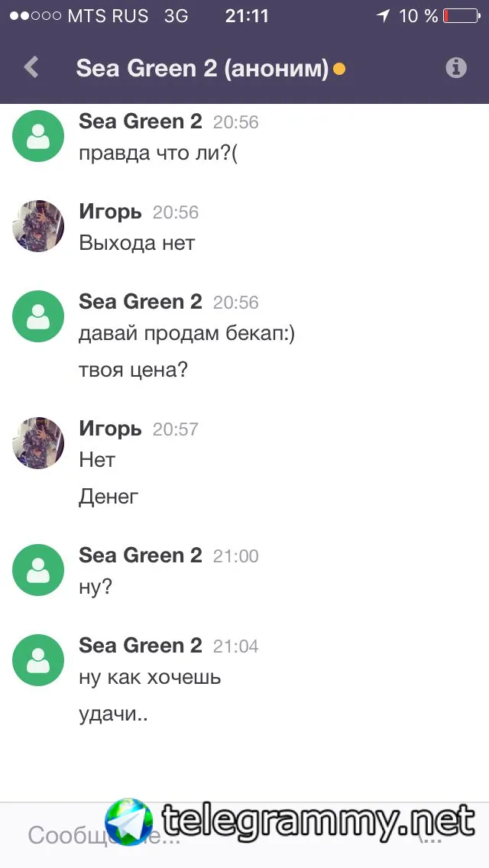489x868 pixels.
Task: Tap Игорь's photo beside 'Нет' message
Action: (x=38, y=443)
